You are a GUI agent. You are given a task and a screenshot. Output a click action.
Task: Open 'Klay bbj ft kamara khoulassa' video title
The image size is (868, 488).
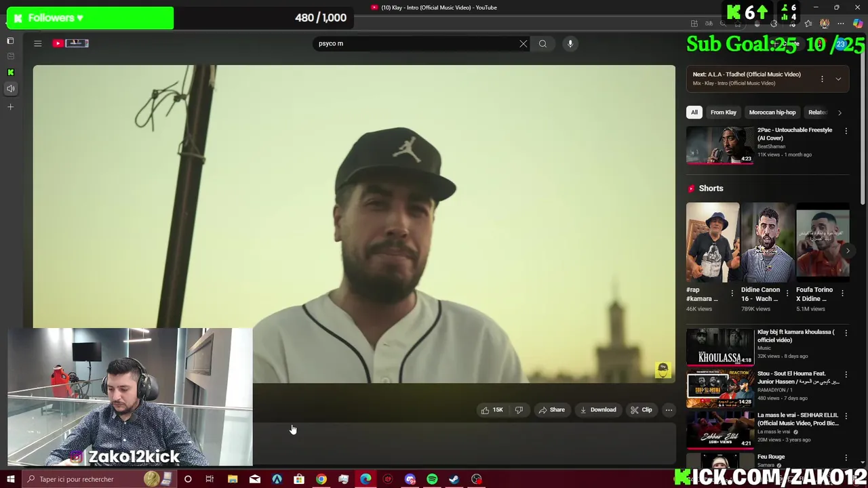point(795,336)
